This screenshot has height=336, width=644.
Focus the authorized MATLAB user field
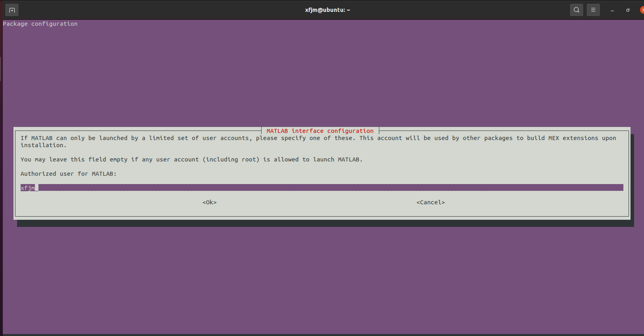[x=322, y=188]
